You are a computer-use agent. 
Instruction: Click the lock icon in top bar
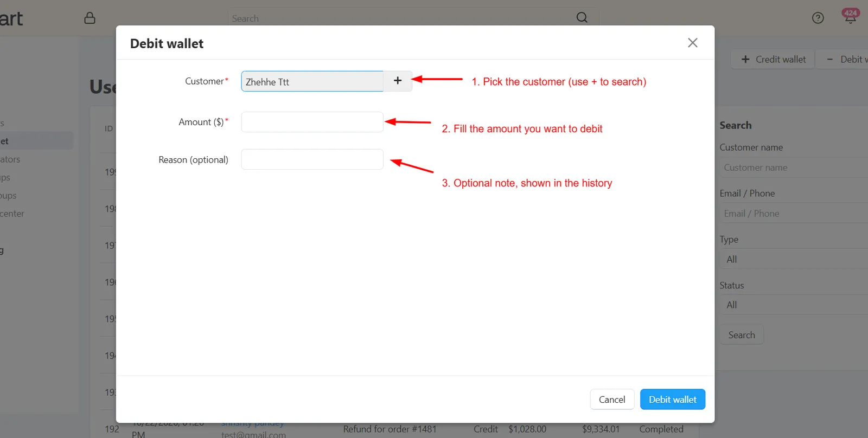point(90,18)
